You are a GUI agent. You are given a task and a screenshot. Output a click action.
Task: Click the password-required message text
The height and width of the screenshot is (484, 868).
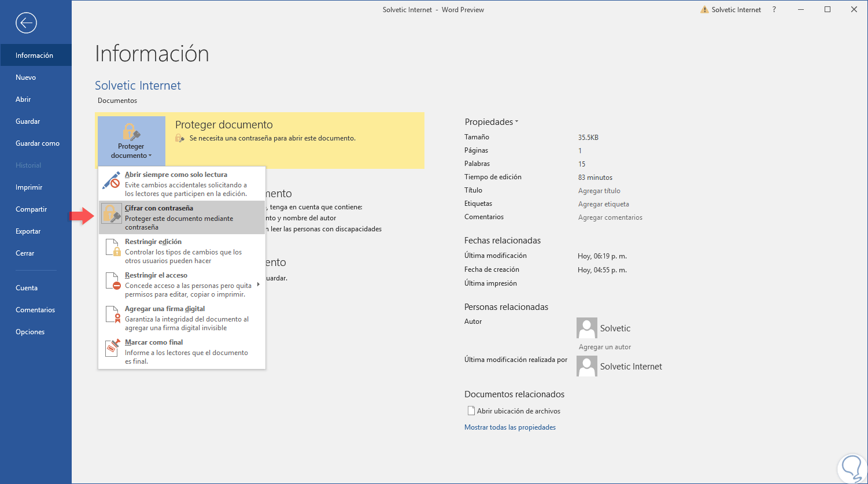(272, 138)
